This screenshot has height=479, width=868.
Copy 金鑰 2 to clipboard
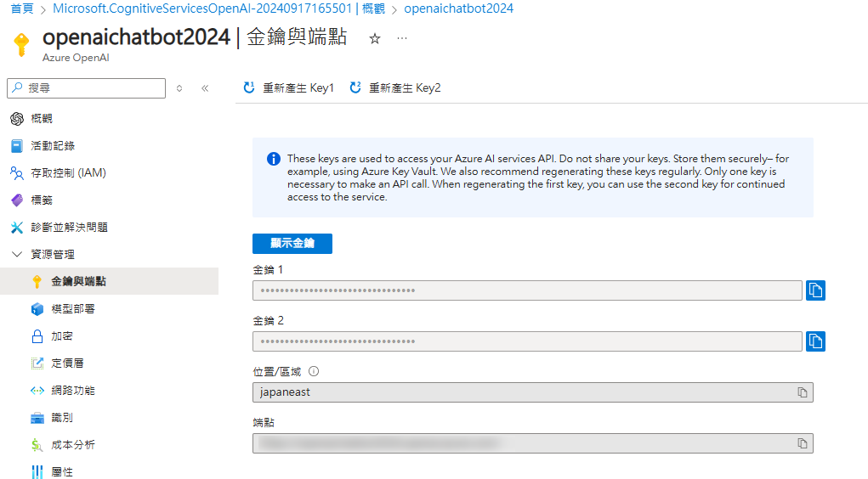point(815,341)
